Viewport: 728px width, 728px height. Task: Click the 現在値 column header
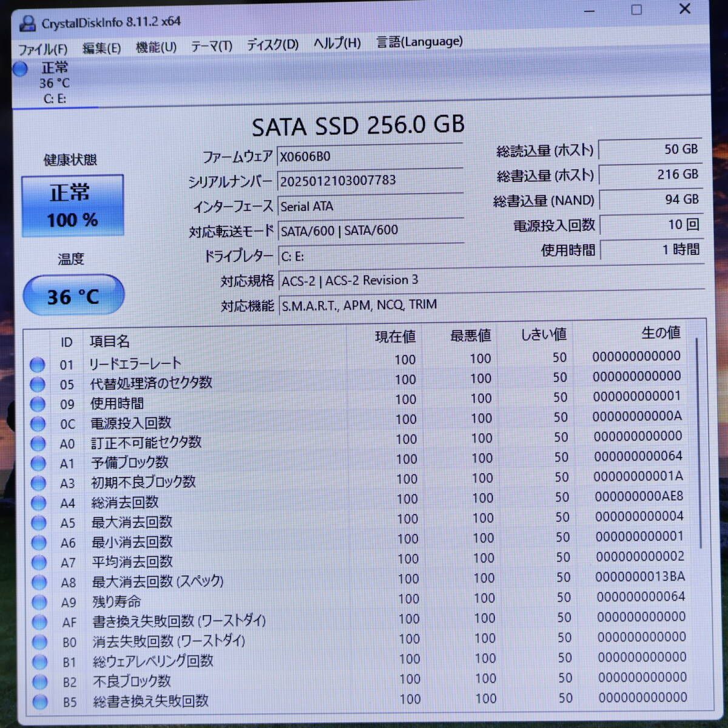(x=395, y=337)
